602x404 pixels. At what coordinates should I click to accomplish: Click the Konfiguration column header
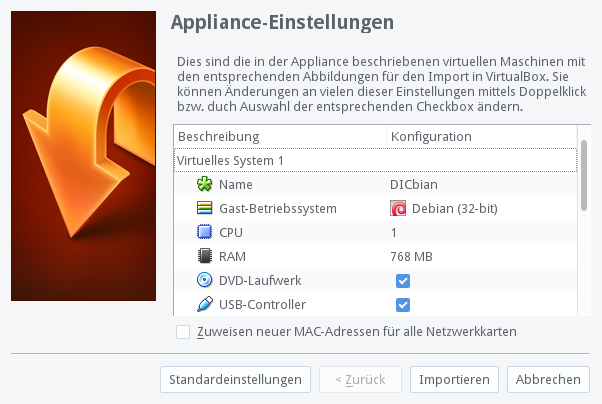click(481, 137)
